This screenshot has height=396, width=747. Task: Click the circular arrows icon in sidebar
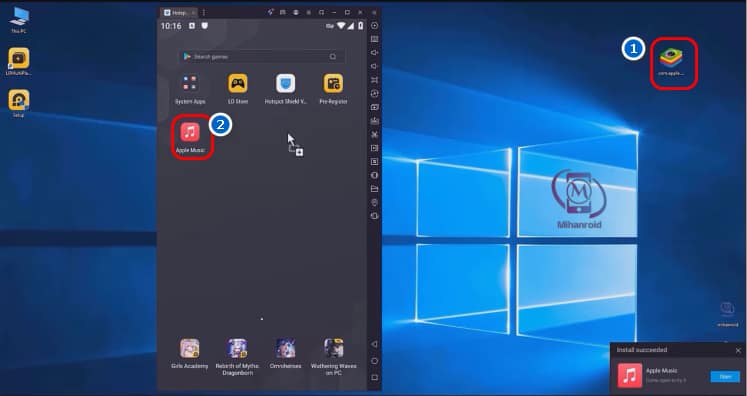374,94
